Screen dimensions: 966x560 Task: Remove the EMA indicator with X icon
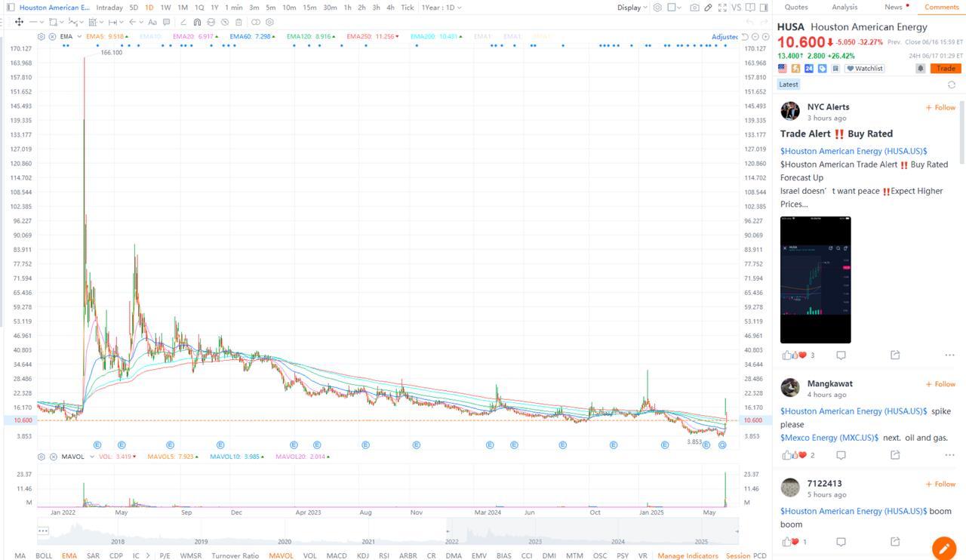tap(52, 36)
